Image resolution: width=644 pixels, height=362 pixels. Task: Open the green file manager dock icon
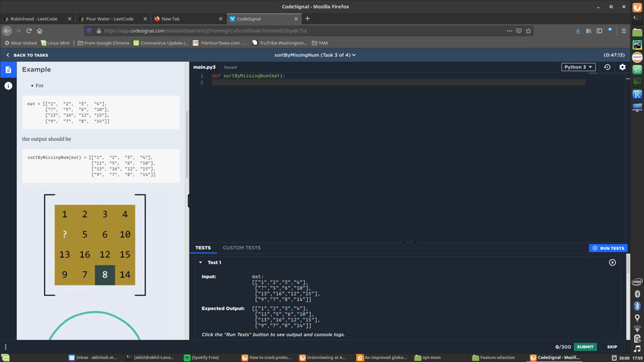[637, 32]
